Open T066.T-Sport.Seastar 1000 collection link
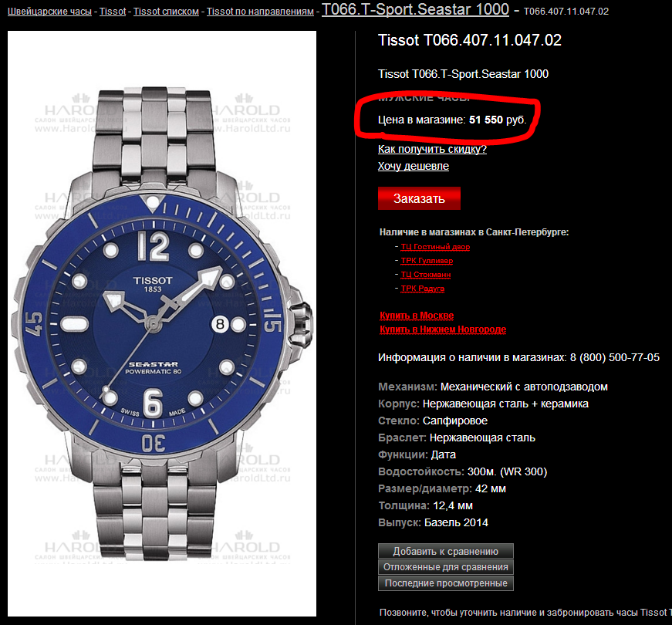This screenshot has height=625, width=672. coord(415,9)
